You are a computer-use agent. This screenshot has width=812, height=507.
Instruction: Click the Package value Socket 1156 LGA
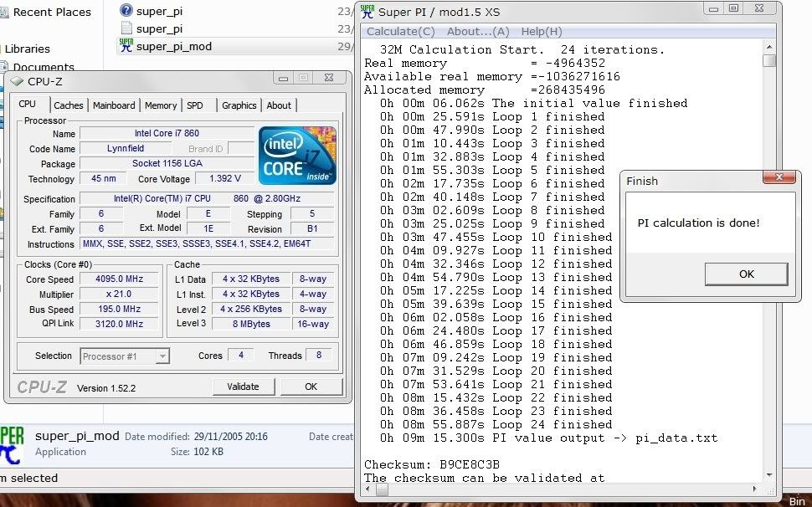click(x=167, y=163)
